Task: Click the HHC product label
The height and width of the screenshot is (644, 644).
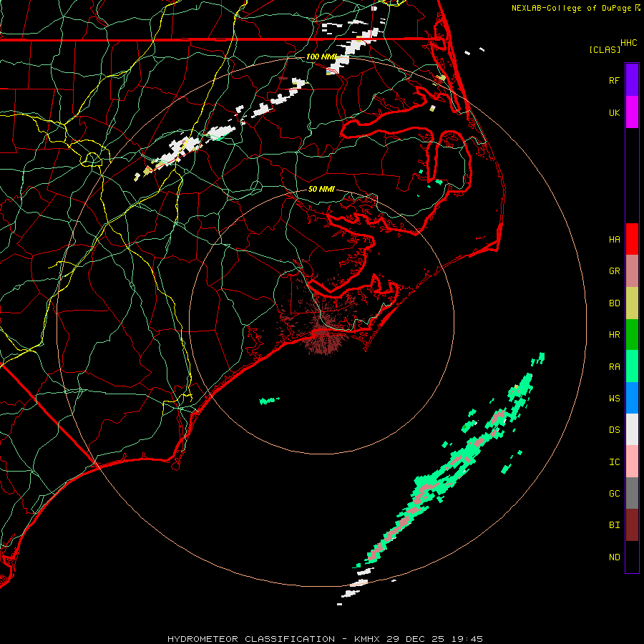Action: [628, 43]
